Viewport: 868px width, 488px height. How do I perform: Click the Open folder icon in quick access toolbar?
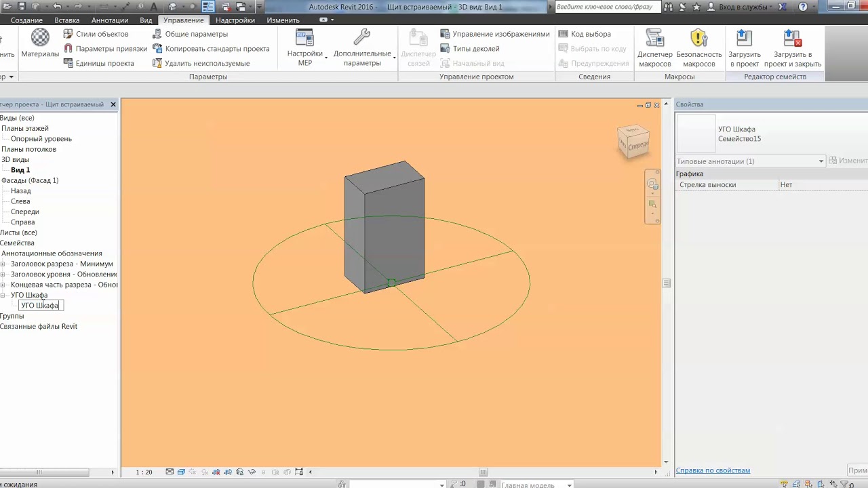tap(7, 7)
